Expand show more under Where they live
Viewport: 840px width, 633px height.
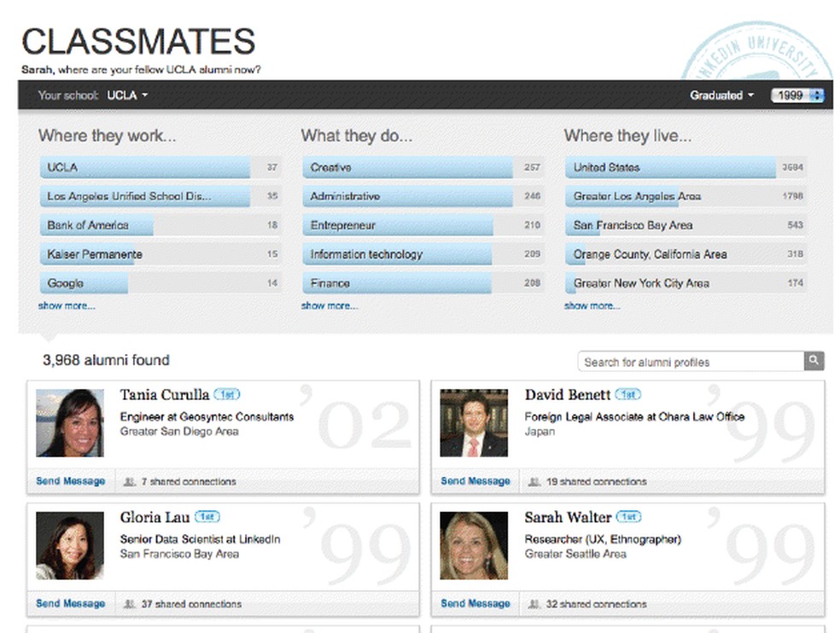pyautogui.click(x=592, y=305)
